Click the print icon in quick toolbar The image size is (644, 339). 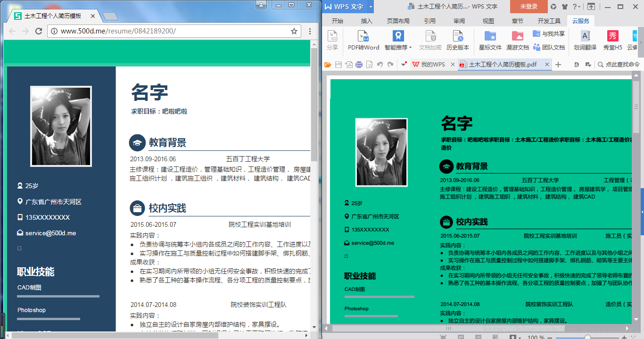coord(359,65)
